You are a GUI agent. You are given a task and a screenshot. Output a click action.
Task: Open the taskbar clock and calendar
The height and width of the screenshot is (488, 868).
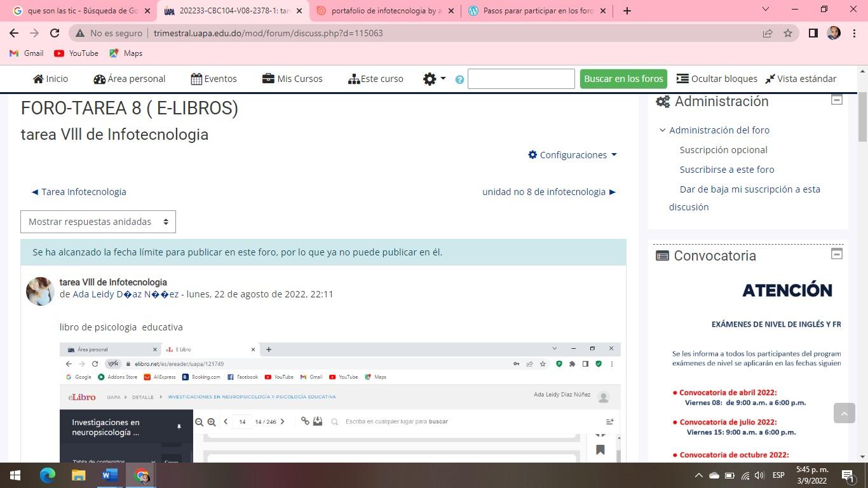[x=813, y=475]
